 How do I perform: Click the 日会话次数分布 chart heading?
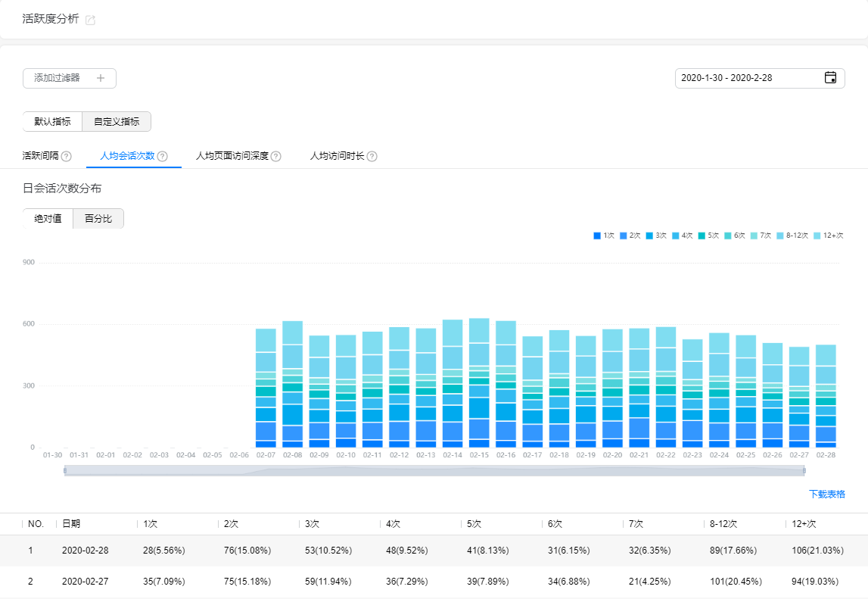(62, 189)
